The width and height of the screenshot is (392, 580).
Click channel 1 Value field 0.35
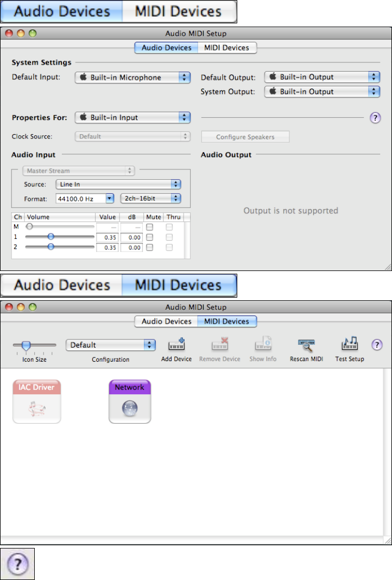[x=108, y=237]
